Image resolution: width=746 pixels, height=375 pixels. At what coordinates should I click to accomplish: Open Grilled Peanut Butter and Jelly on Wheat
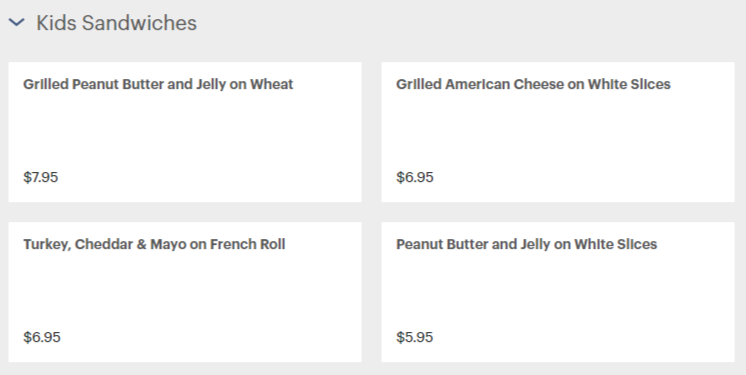click(158, 84)
